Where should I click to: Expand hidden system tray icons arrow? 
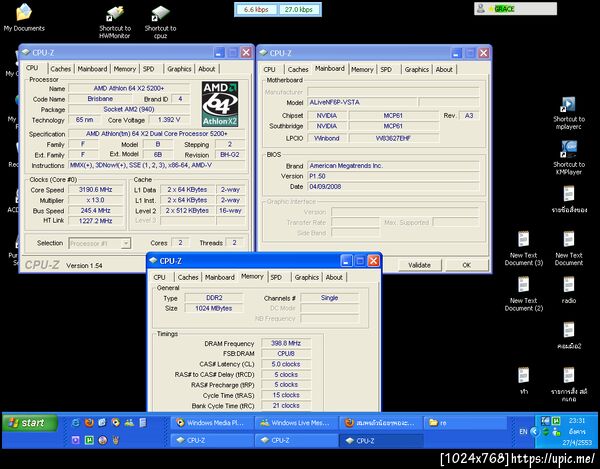click(x=534, y=432)
